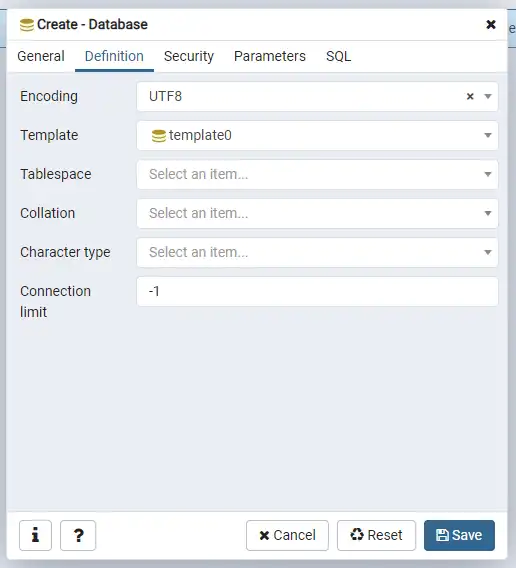Image resolution: width=516 pixels, height=568 pixels.
Task: Open the Template dropdown list
Action: click(317, 135)
